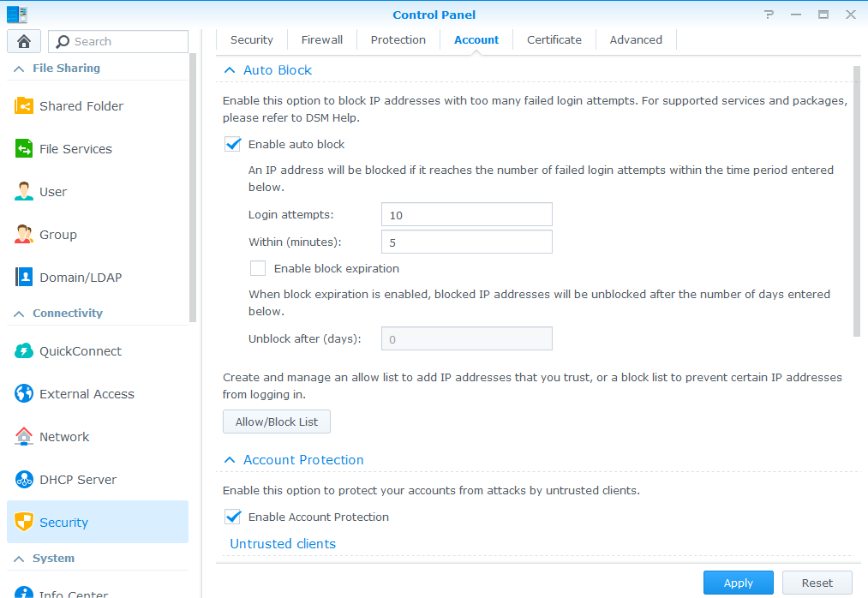Image resolution: width=868 pixels, height=598 pixels.
Task: Open Info Center icon
Action: click(x=24, y=593)
